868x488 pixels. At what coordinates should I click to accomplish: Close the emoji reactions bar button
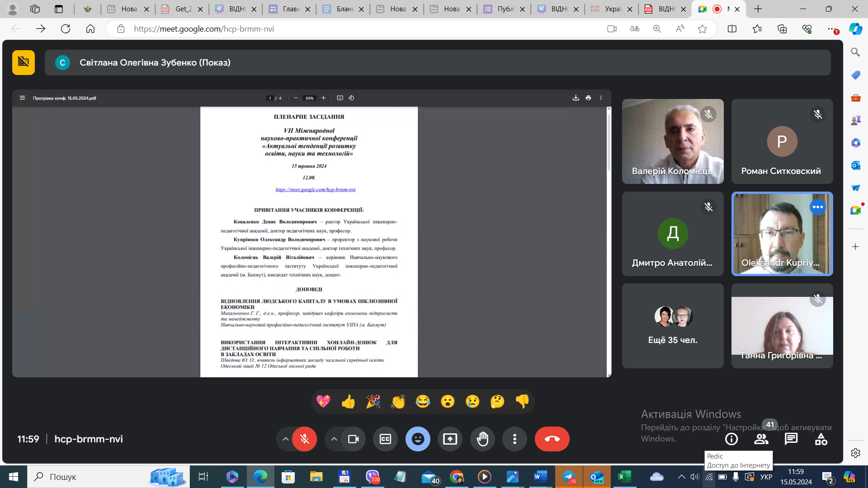[x=418, y=439]
